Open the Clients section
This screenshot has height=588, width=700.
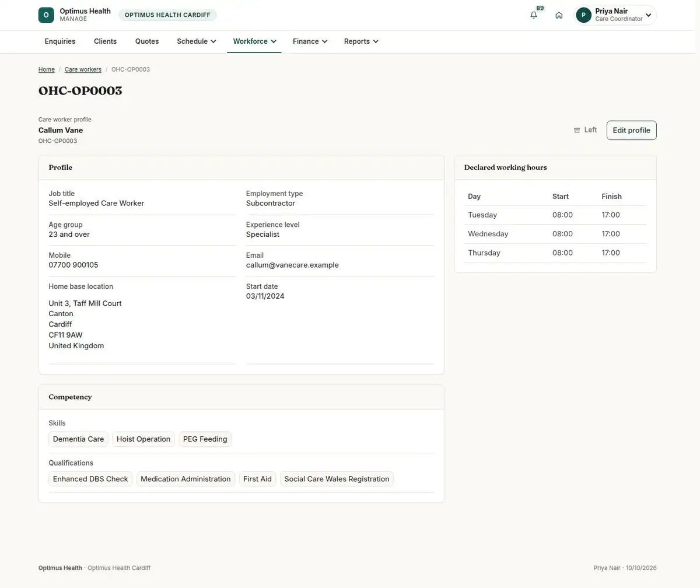[x=106, y=41]
